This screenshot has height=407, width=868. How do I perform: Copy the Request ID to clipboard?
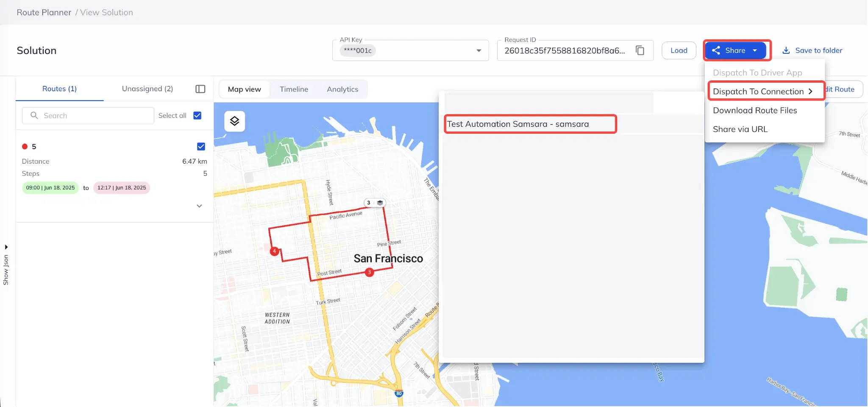640,50
